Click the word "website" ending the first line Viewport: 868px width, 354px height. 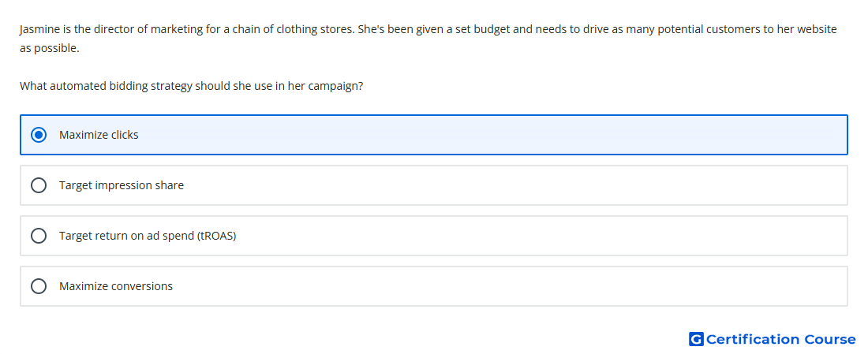coord(817,29)
